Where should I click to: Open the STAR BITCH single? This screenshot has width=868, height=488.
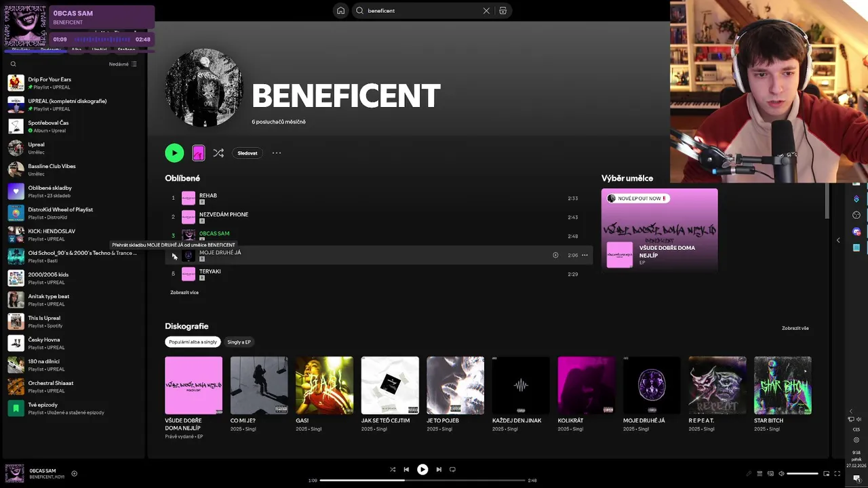tap(783, 386)
